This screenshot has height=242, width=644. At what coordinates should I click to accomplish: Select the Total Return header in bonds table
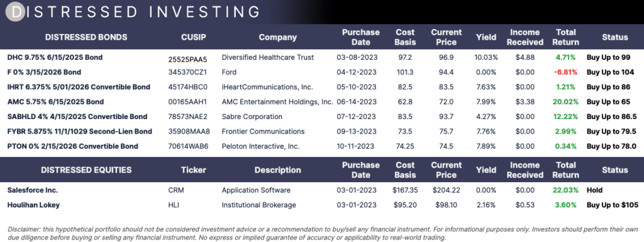coord(565,37)
